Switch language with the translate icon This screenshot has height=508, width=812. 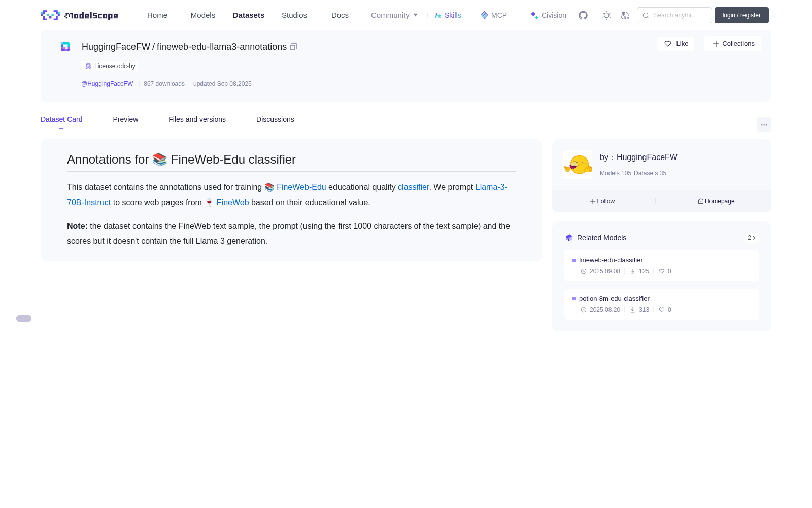[625, 15]
